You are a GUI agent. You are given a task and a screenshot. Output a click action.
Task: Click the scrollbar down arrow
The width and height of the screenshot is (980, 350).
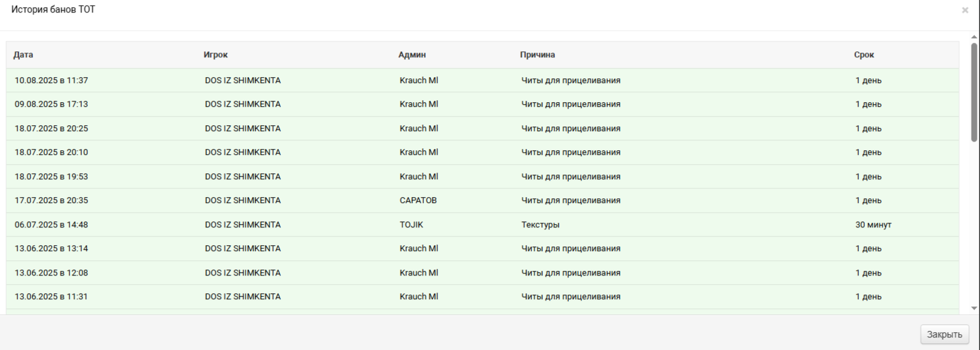(974, 308)
